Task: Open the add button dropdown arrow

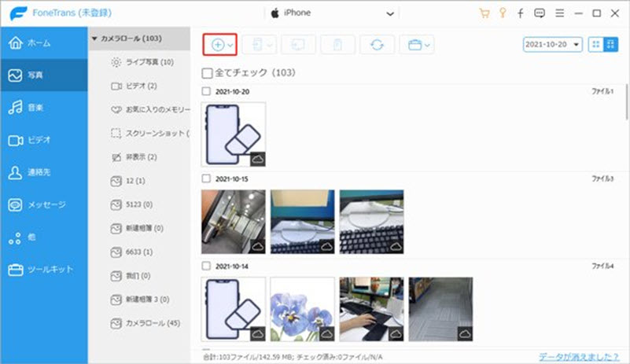Action: (230, 45)
